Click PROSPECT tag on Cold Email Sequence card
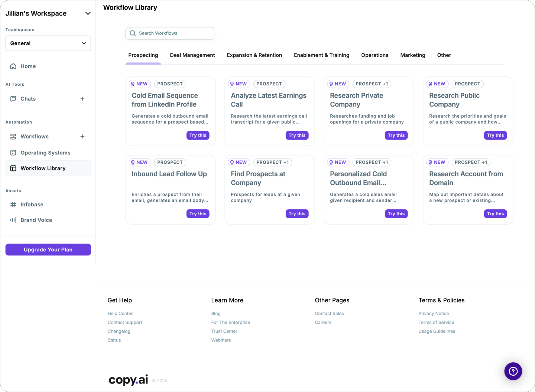 click(170, 84)
